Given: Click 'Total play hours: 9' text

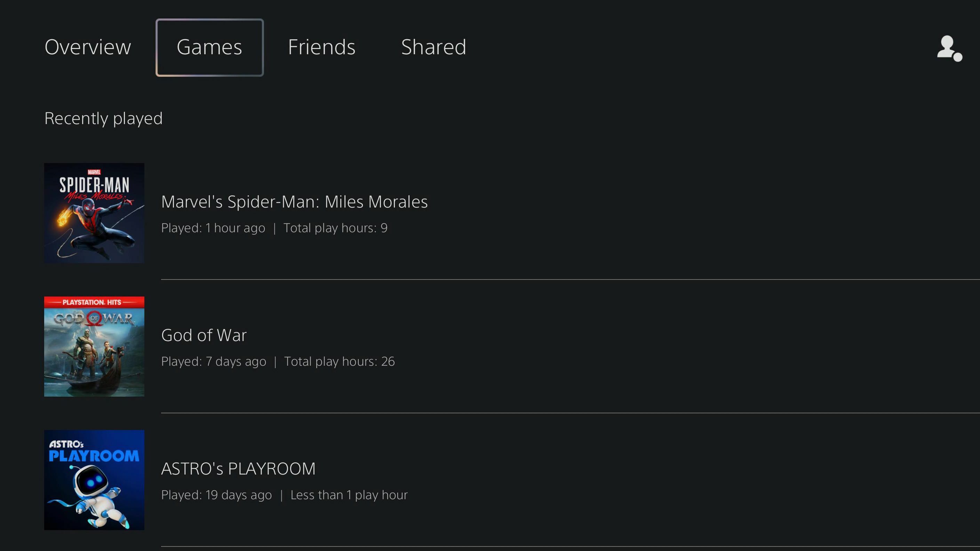Looking at the screenshot, I should (336, 228).
